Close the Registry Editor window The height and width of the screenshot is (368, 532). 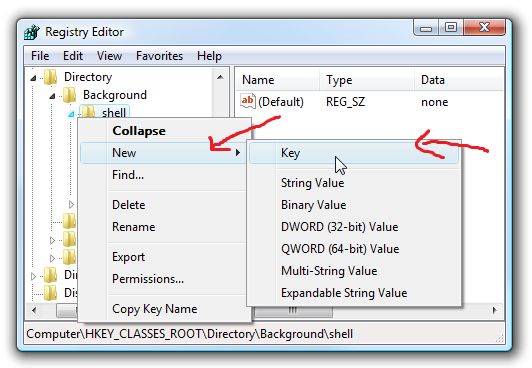484,27
